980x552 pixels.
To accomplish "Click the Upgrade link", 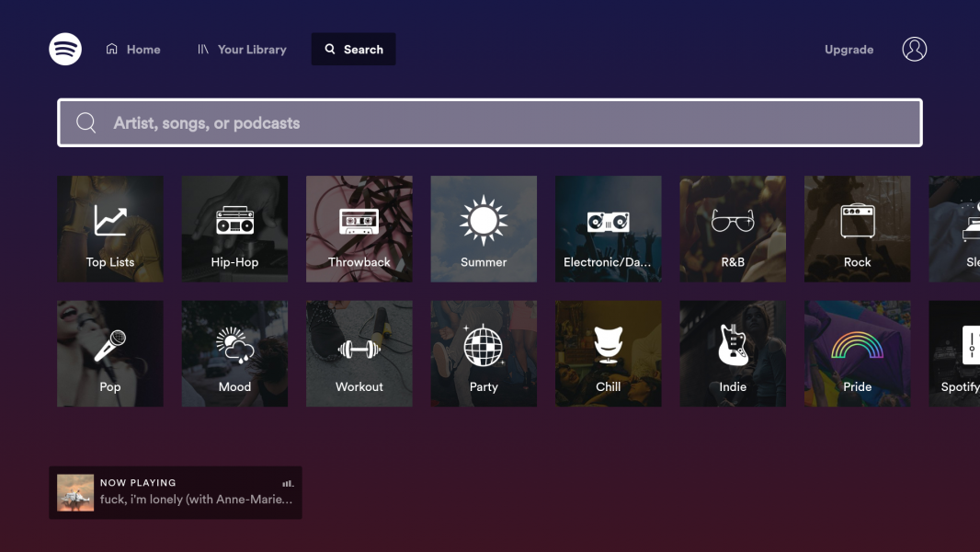I will (849, 50).
